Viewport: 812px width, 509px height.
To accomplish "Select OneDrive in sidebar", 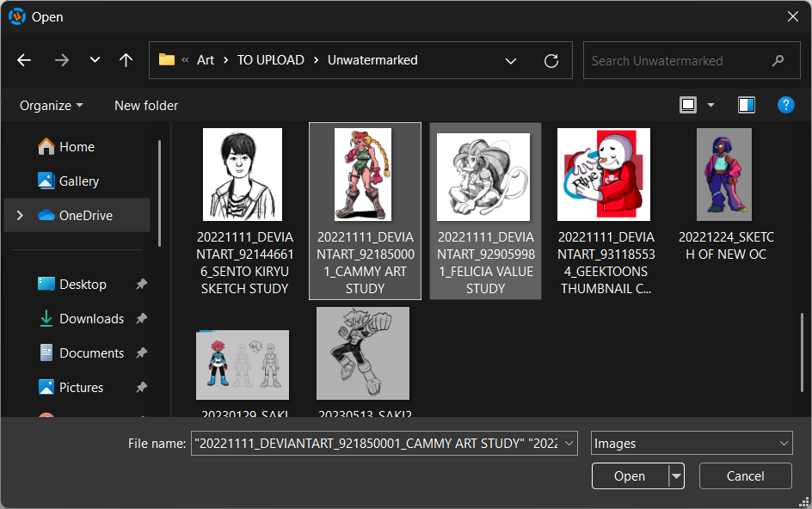I will pyautogui.click(x=77, y=216).
